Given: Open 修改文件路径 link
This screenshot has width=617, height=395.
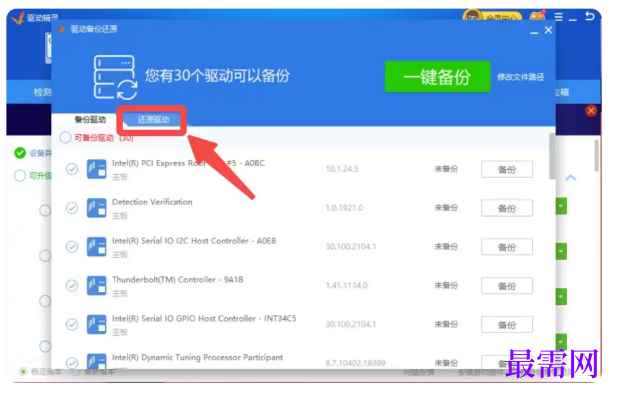Looking at the screenshot, I should click(520, 77).
